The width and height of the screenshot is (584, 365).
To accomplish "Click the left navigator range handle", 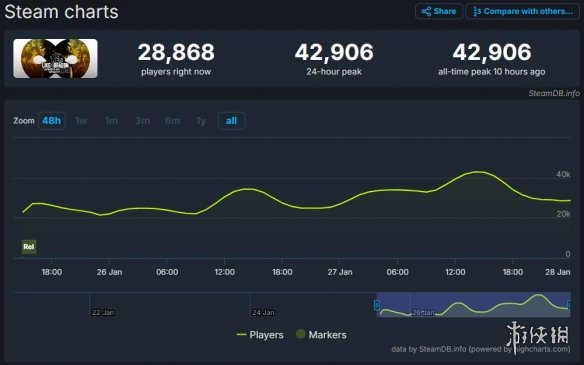I will (x=377, y=305).
